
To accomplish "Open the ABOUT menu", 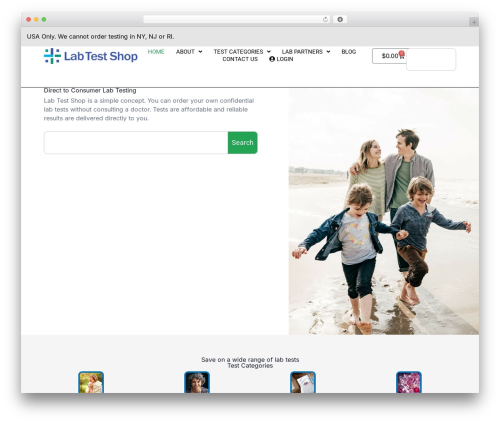I will point(185,52).
